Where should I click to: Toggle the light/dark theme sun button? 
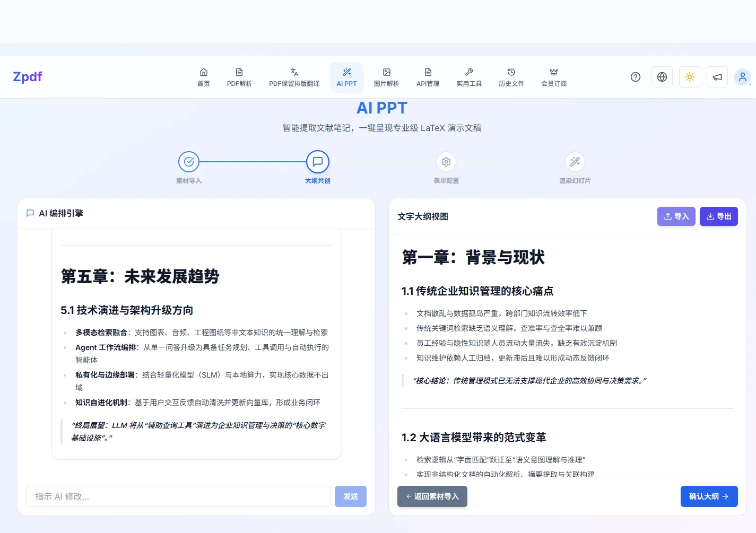click(x=690, y=77)
